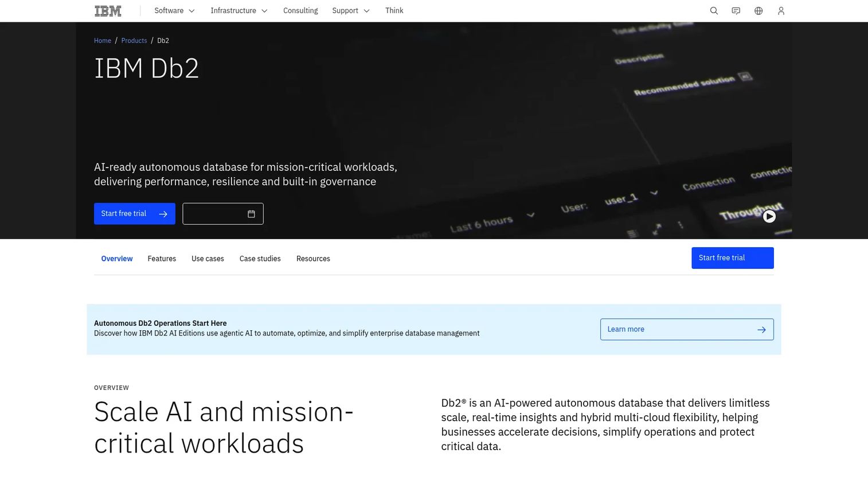
Task: Click the OVERVIEW eyebrow label
Action: tap(111, 388)
